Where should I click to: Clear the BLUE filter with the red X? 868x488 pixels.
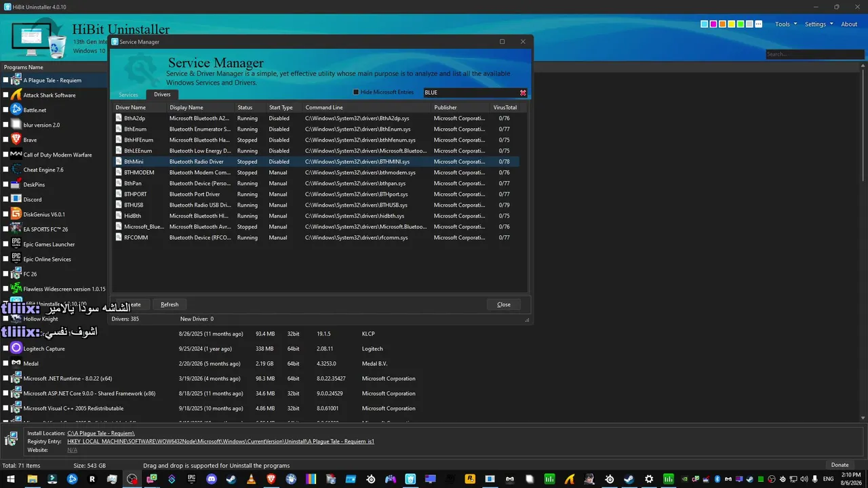tap(523, 93)
